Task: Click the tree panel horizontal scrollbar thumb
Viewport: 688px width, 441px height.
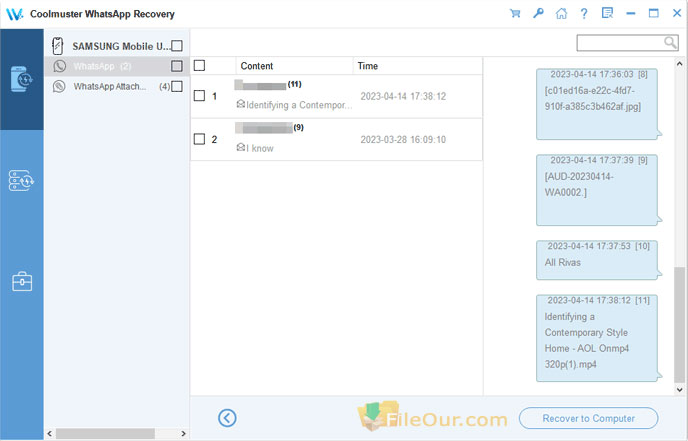Action: tap(105, 434)
